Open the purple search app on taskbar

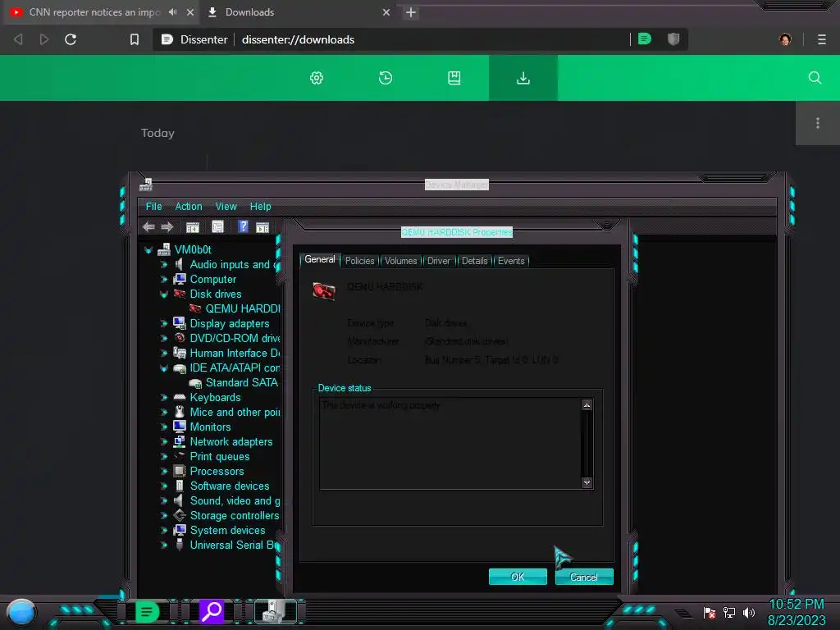point(212,611)
